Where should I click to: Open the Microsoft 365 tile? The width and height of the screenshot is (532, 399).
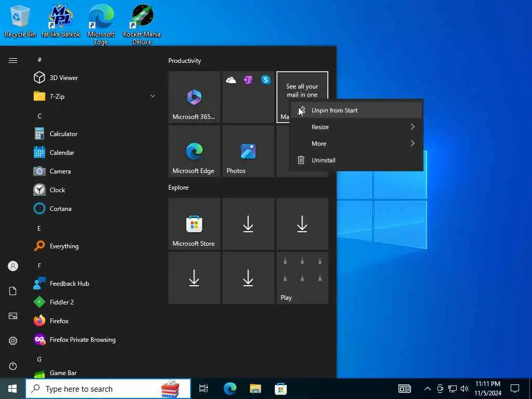194,97
